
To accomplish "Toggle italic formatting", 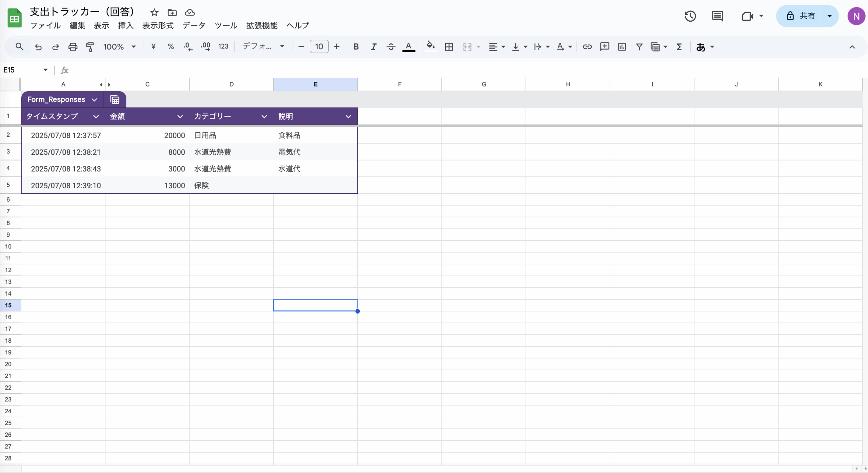I will point(373,47).
